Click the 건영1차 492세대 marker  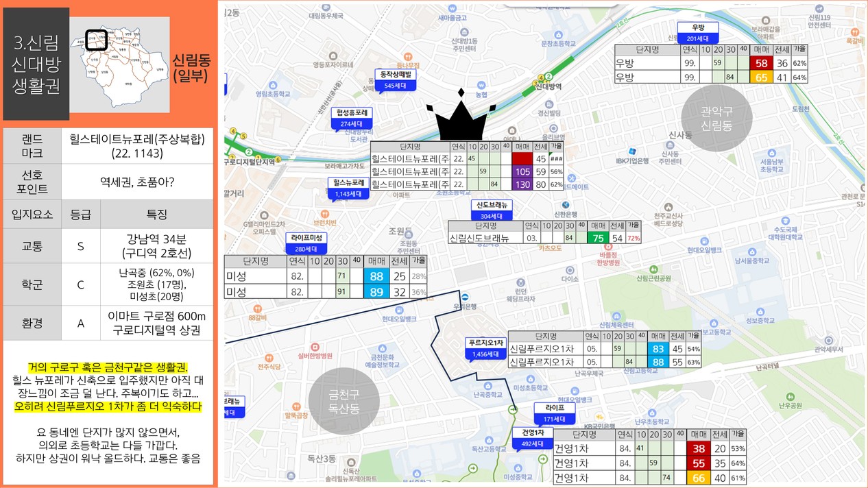(533, 439)
